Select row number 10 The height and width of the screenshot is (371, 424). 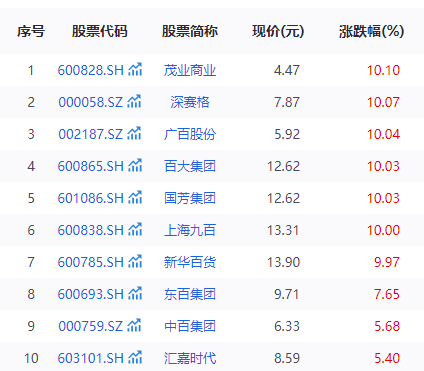click(x=31, y=358)
